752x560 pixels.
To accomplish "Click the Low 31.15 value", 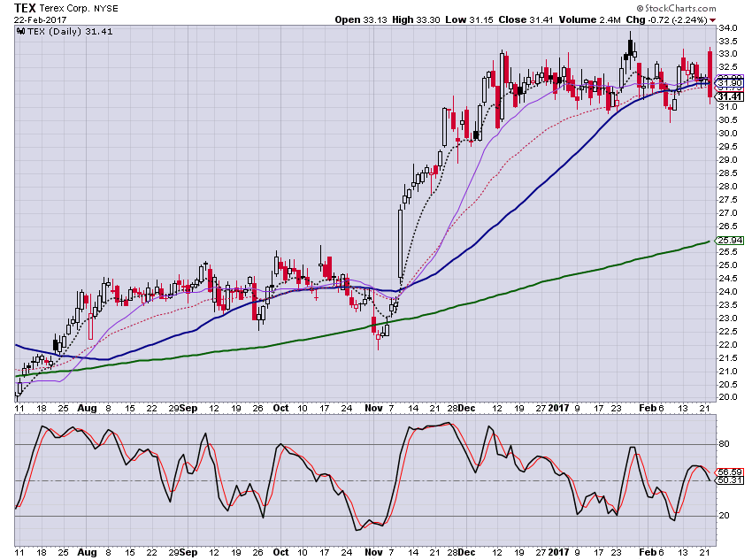I will pyautogui.click(x=469, y=19).
